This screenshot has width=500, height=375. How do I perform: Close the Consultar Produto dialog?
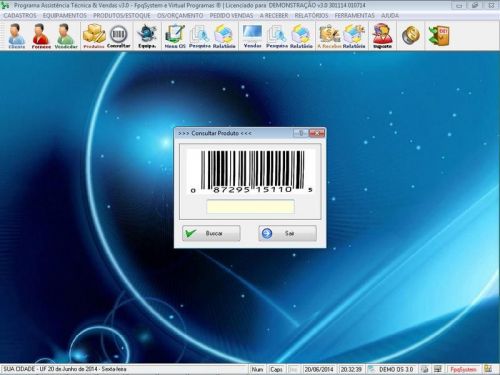(317, 133)
